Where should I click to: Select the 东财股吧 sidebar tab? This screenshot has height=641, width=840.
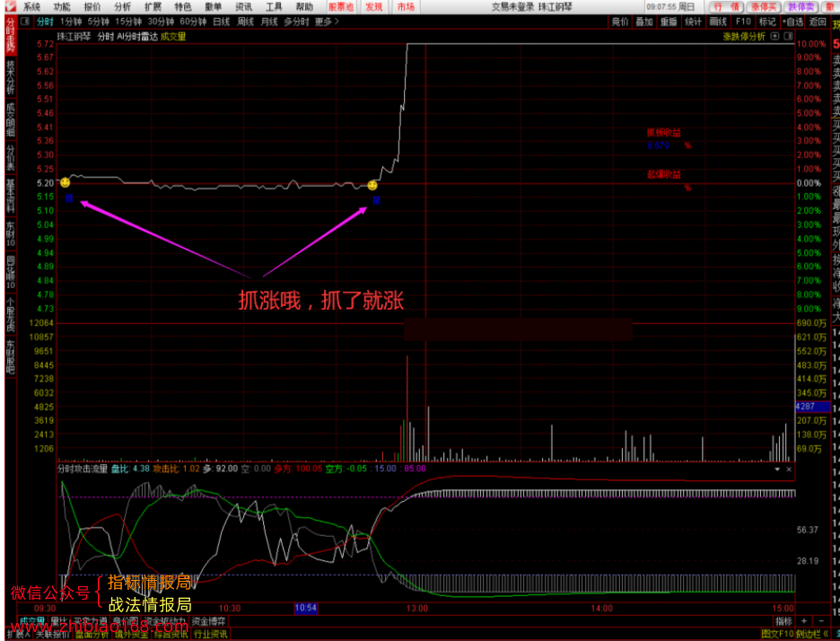click(x=11, y=356)
